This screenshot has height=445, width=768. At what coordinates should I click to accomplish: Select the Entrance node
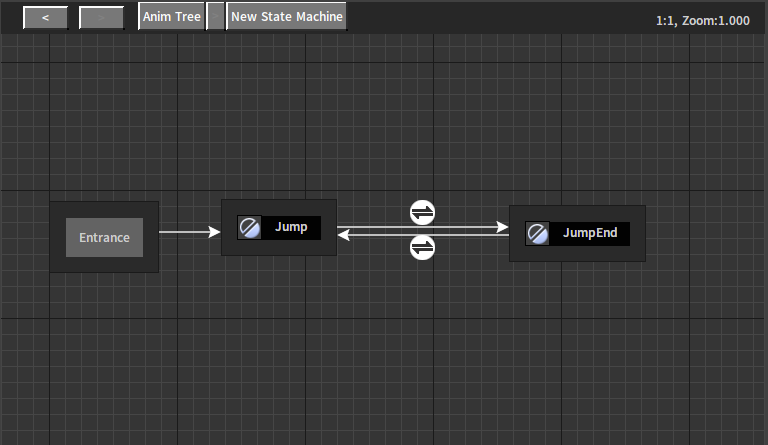pyautogui.click(x=105, y=237)
